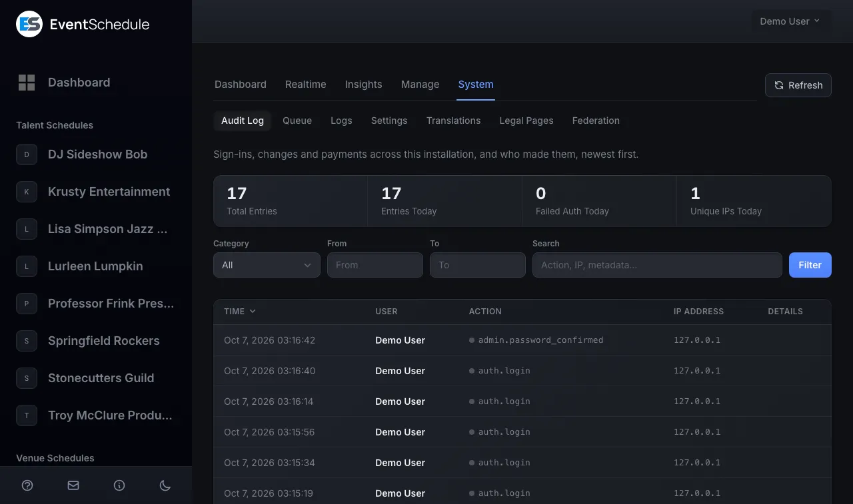The height and width of the screenshot is (504, 853).
Task: Switch to the Insights tab
Action: tap(363, 85)
